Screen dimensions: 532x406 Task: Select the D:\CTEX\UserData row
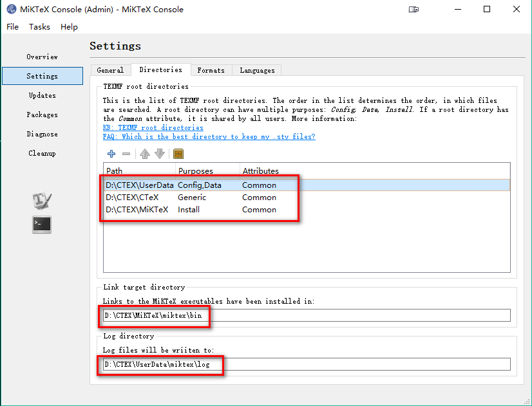click(307, 185)
